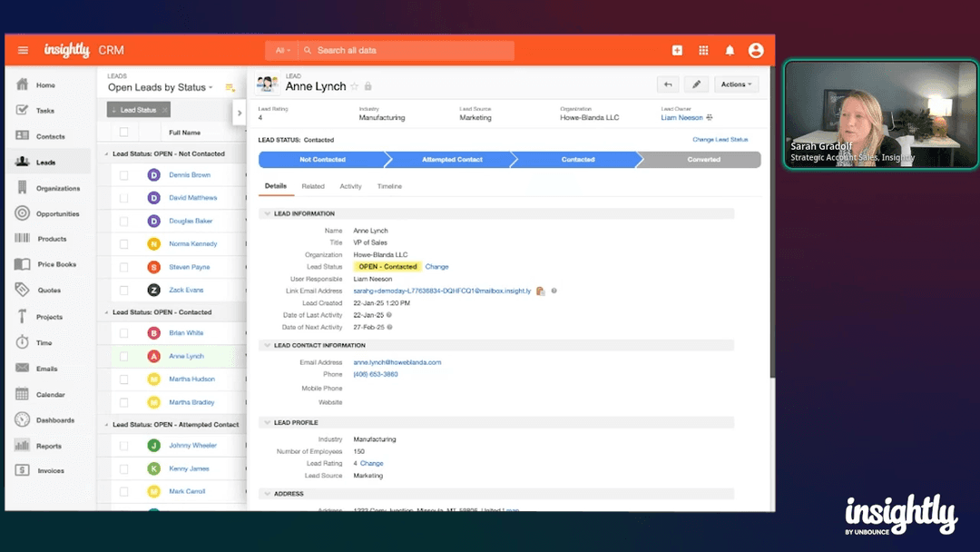The width and height of the screenshot is (980, 552).
Task: Tick the checkbox next to Johnny Wheeler
Action: [124, 446]
